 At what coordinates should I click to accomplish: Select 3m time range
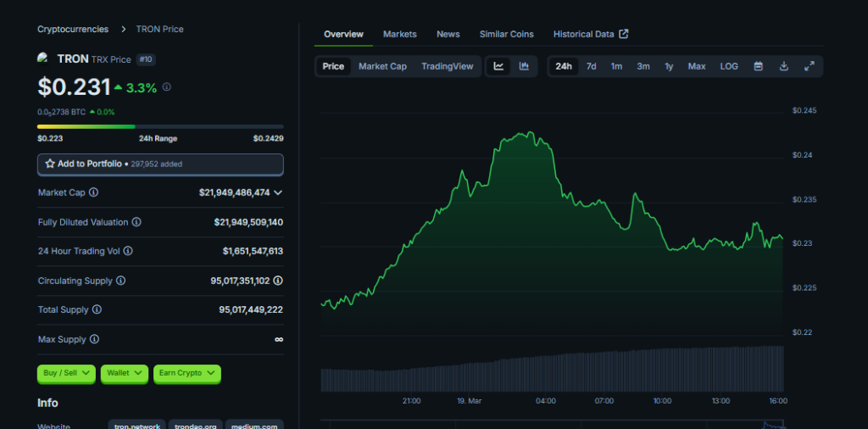click(x=643, y=66)
